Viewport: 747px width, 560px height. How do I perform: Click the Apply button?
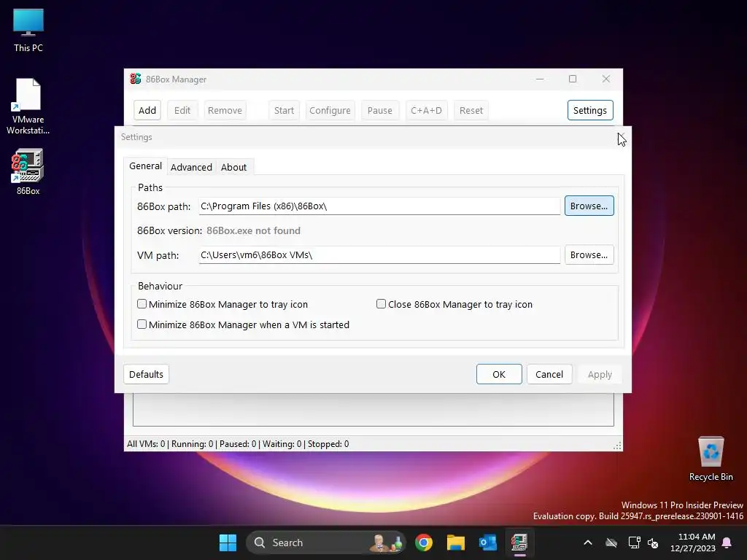(x=600, y=374)
